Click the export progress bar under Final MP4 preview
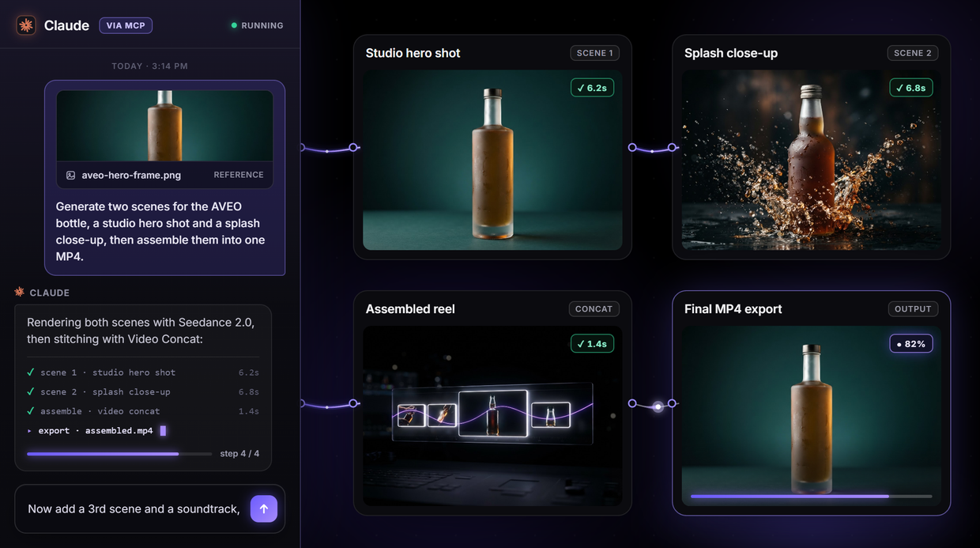Image resolution: width=980 pixels, height=548 pixels. (812, 497)
